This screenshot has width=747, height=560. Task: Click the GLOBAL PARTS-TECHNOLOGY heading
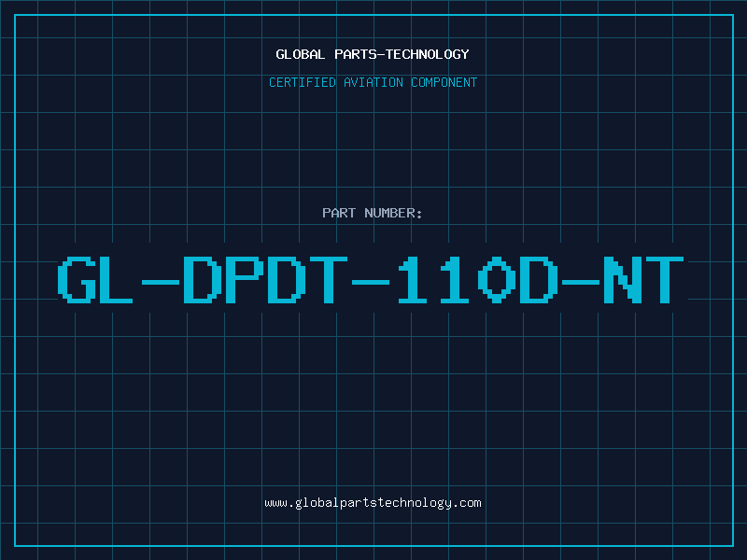pos(373,54)
